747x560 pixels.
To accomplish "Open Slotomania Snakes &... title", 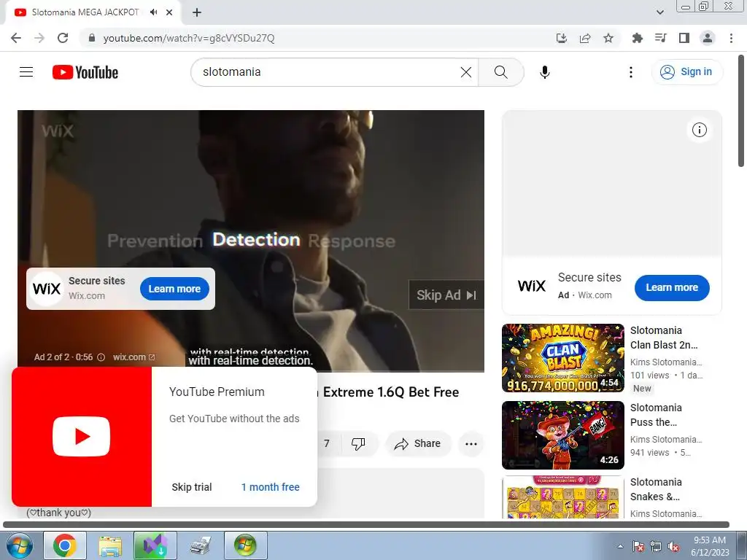I will pos(656,489).
